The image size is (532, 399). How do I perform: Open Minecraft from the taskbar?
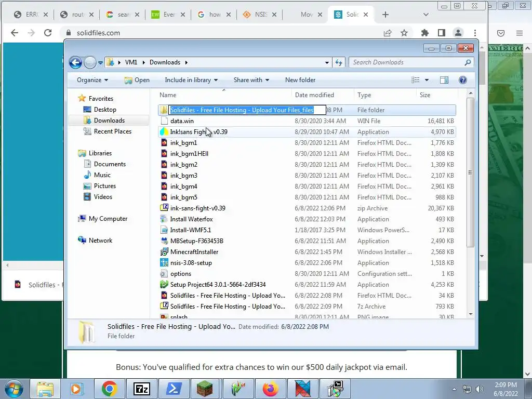click(205, 389)
